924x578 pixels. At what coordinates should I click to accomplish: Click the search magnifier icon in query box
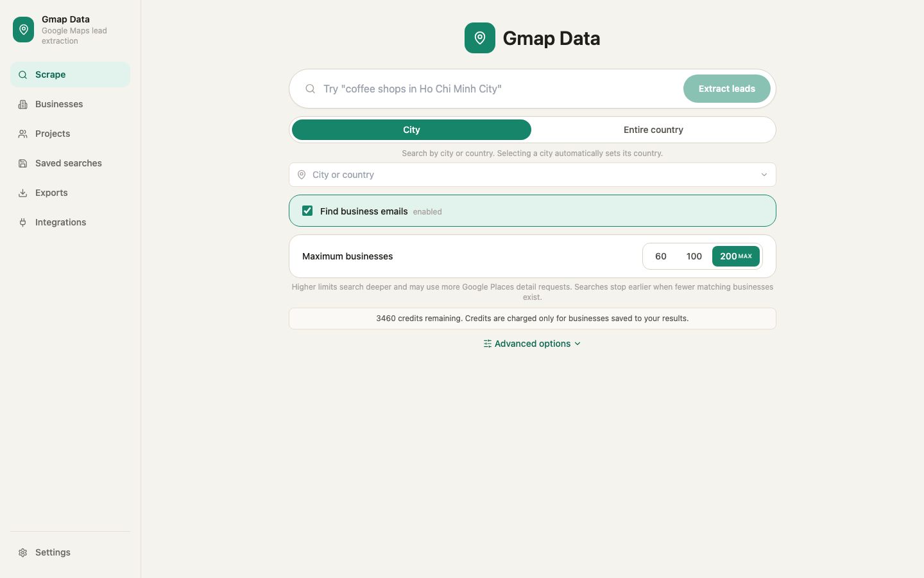[x=310, y=89]
